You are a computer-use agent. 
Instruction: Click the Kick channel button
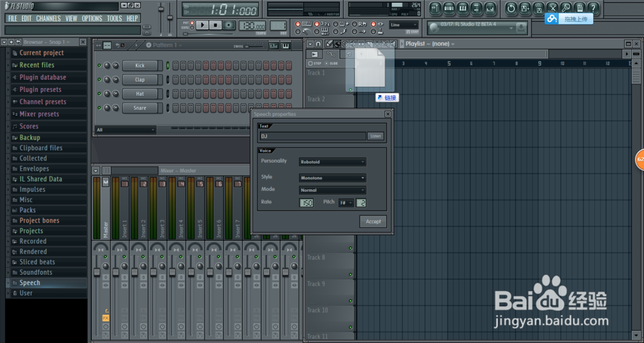(140, 66)
